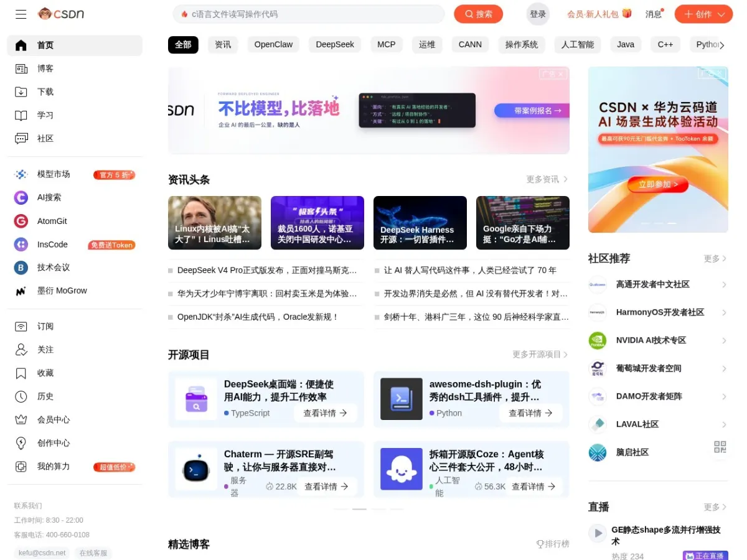The height and width of the screenshot is (560, 747).
Task: Open the 社区 chat icon
Action: (x=21, y=138)
